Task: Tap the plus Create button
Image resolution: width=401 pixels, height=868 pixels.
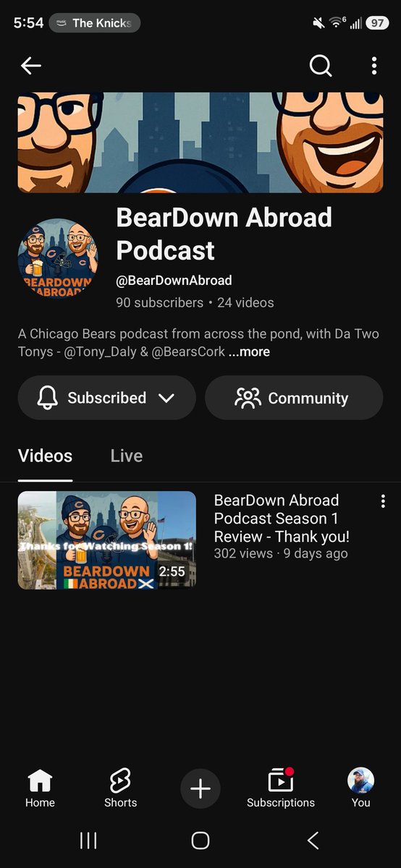Action: tap(200, 788)
